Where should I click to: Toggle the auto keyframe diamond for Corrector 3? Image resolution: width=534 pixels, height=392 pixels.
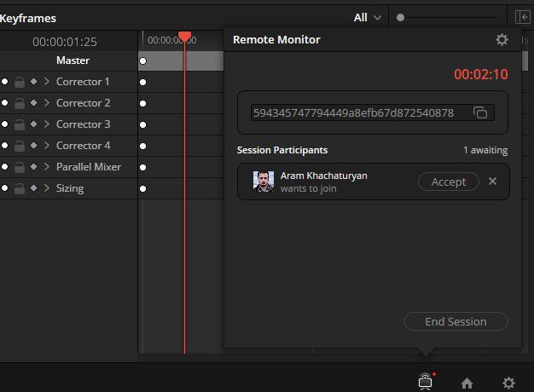point(33,124)
